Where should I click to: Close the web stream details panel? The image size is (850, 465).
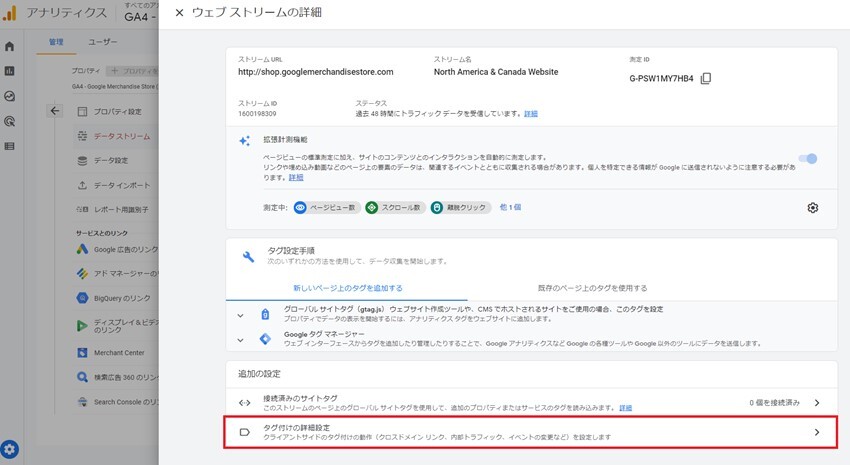(179, 13)
